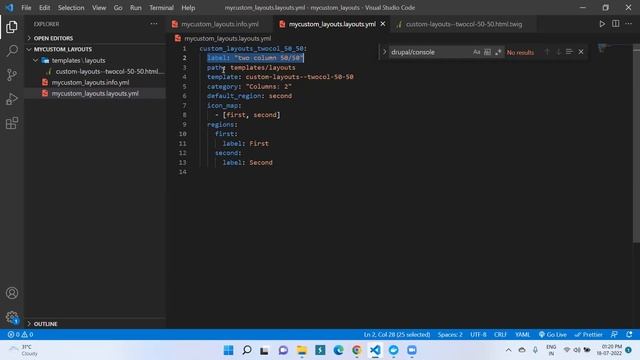Open the Manage gear icon
Viewport: 640px width, 360px height.
click(12, 317)
